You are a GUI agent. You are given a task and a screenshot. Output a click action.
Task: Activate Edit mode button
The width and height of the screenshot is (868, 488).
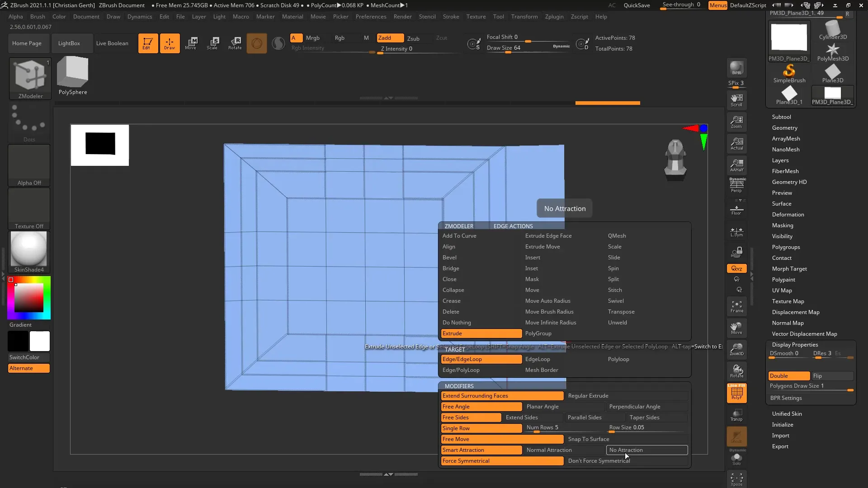(x=148, y=43)
